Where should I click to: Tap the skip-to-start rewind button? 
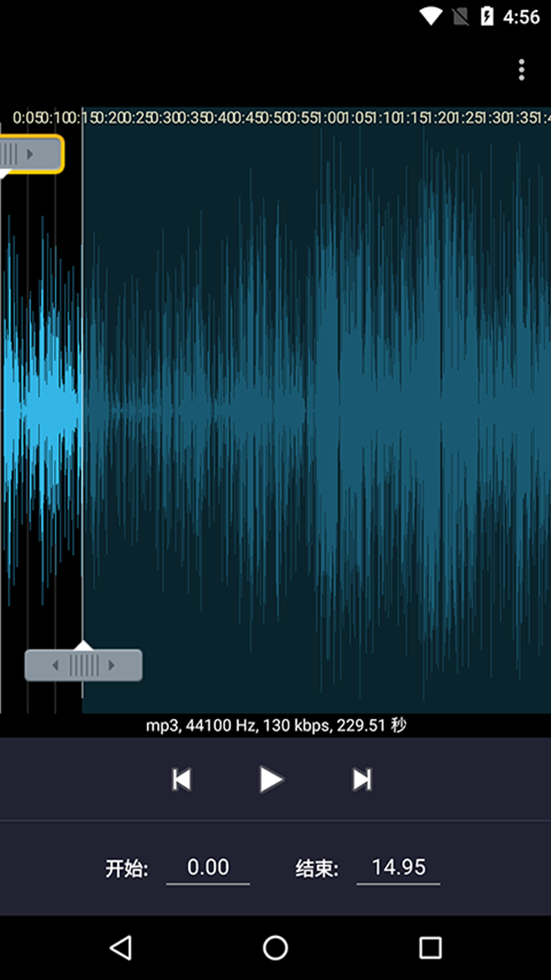(x=181, y=779)
